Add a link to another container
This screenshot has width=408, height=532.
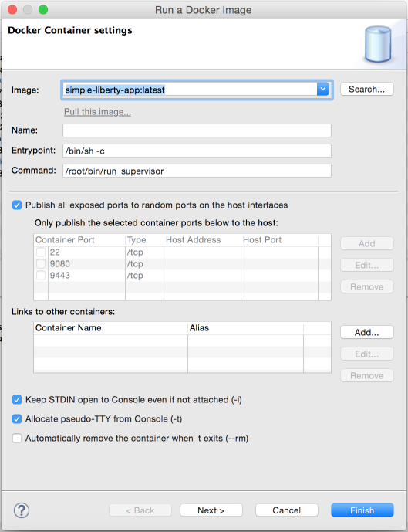pyautogui.click(x=366, y=333)
